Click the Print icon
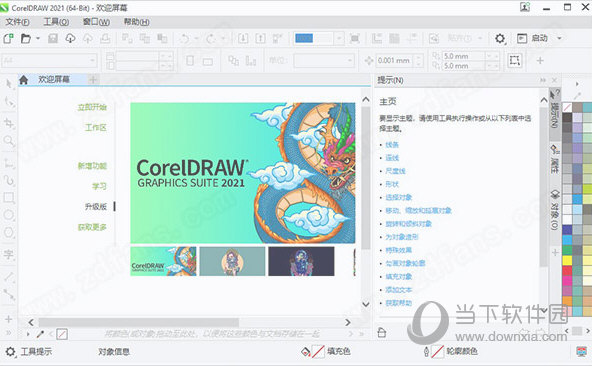This screenshot has height=366, width=592. pyautogui.click(x=105, y=39)
